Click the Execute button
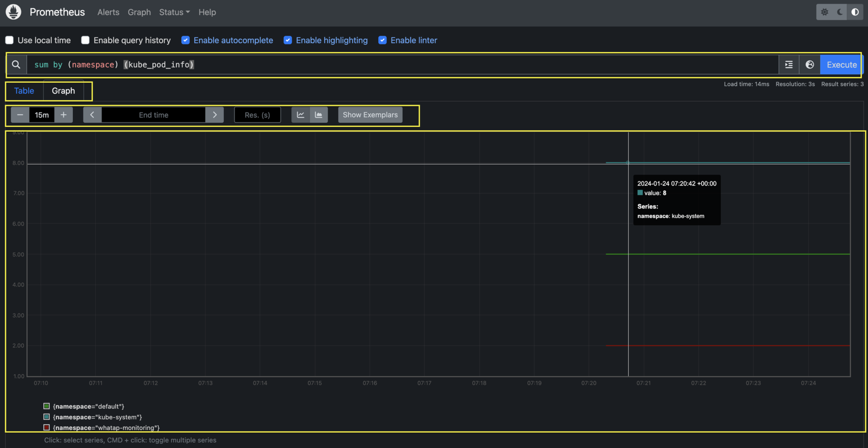This screenshot has height=448, width=868. click(841, 64)
